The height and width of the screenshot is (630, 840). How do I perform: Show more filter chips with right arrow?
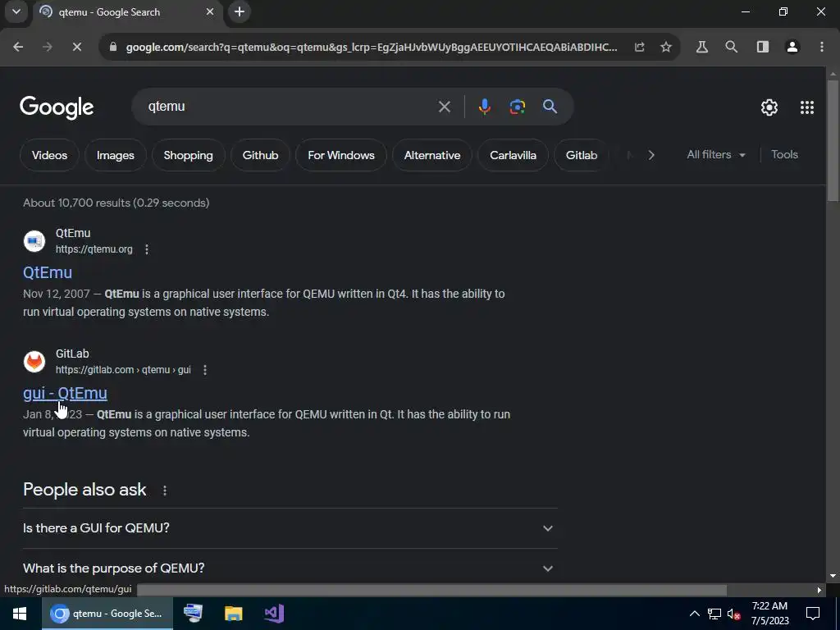tap(651, 155)
